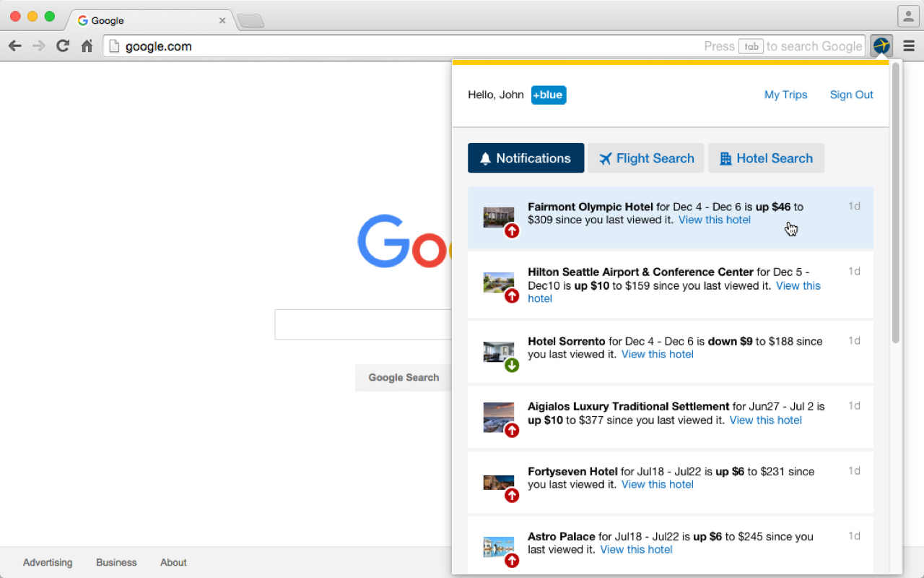924x578 pixels.
Task: Click the '1d' timestamp on Astro Palace
Action: (x=854, y=535)
